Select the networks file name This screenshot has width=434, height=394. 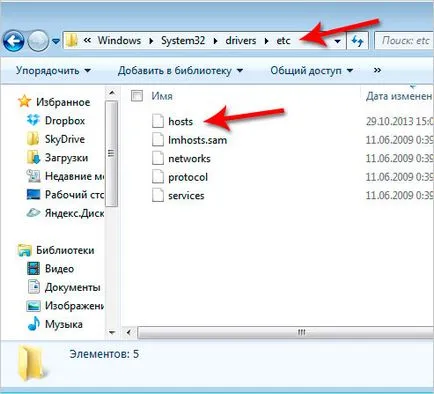coord(189,159)
